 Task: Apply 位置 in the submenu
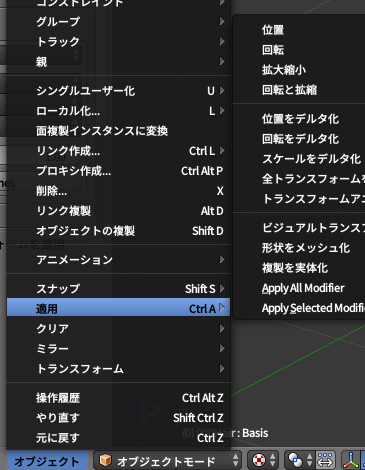pyautogui.click(x=299, y=30)
